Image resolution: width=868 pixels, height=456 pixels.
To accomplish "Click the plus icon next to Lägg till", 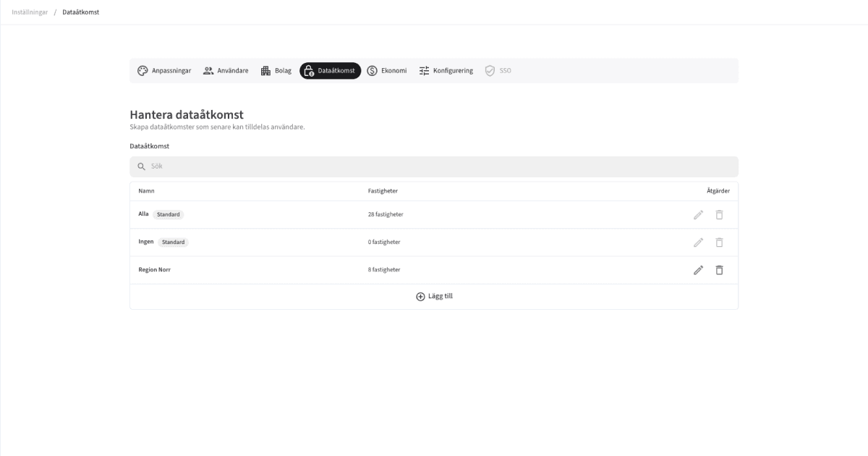I will coord(420,295).
